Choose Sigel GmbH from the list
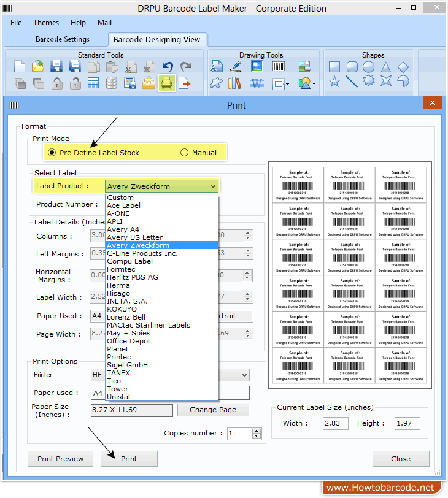448x498 pixels. [161, 365]
